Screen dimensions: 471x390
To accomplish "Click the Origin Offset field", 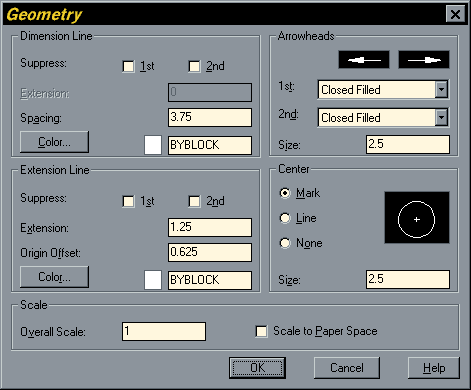I will coord(210,252).
